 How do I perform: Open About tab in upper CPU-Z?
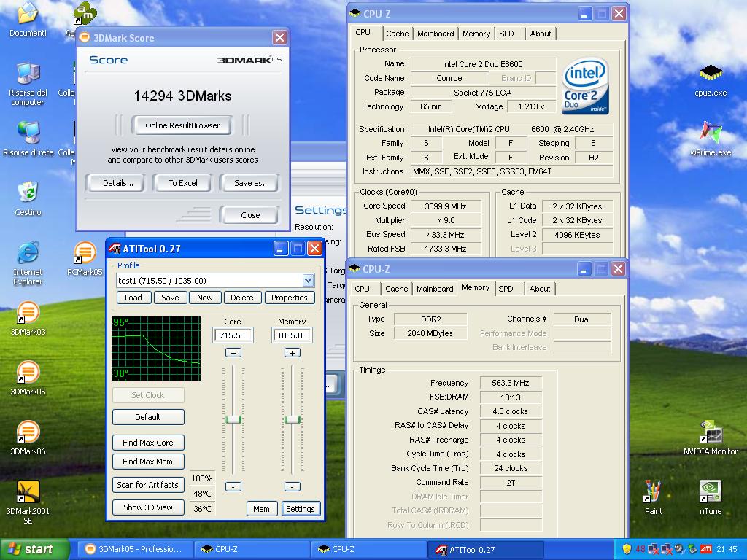(x=541, y=34)
